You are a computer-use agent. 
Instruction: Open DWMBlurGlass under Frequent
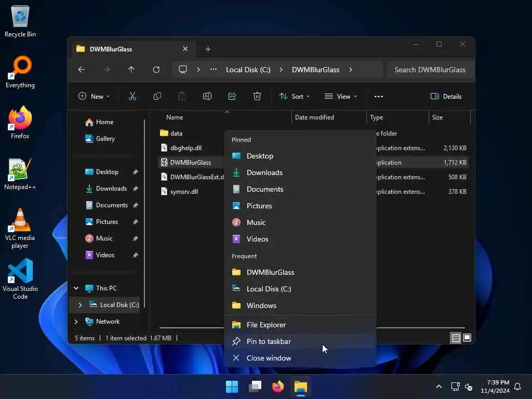[x=300, y=272]
